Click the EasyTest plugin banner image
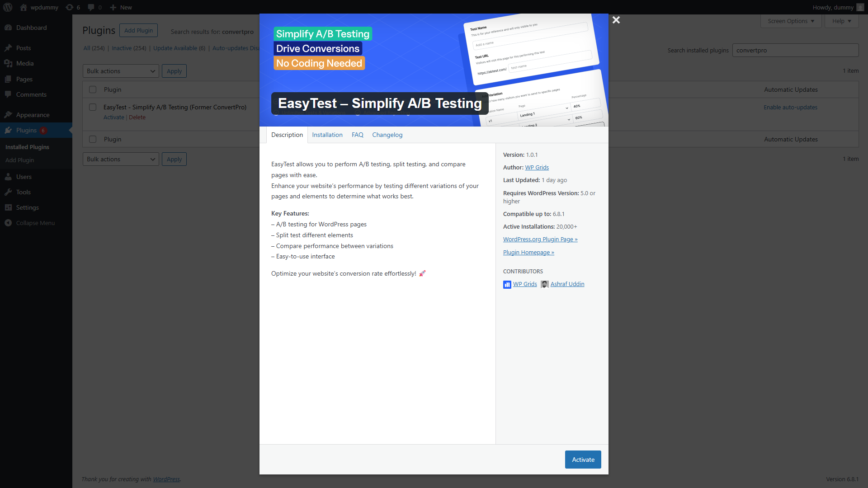868x488 pixels. click(x=434, y=70)
